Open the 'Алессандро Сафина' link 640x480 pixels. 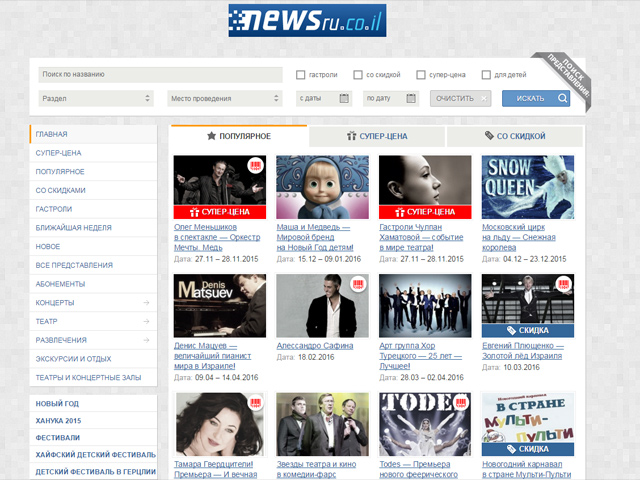[315, 346]
